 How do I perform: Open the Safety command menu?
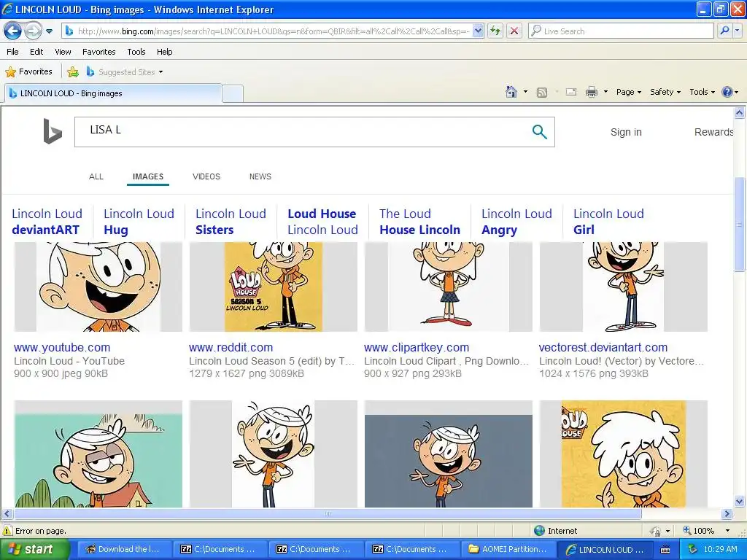pos(665,92)
